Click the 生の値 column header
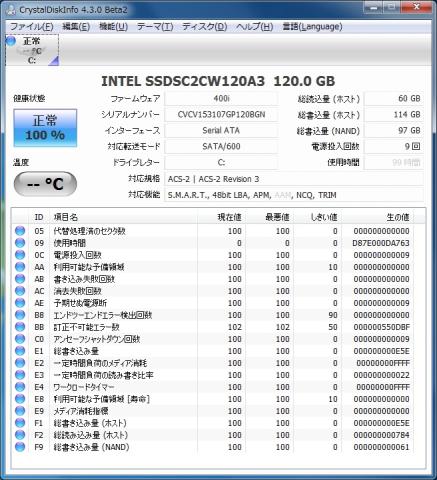The width and height of the screenshot is (437, 480). pyautogui.click(x=378, y=217)
